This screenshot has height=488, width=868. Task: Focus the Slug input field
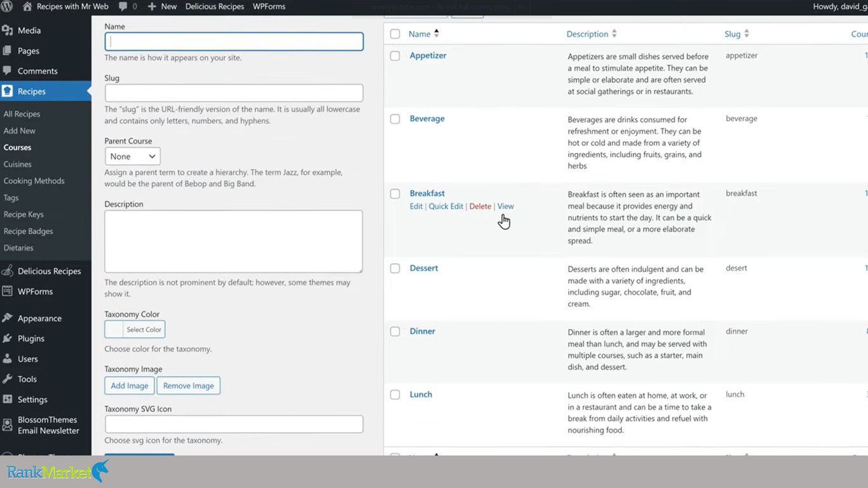point(234,93)
